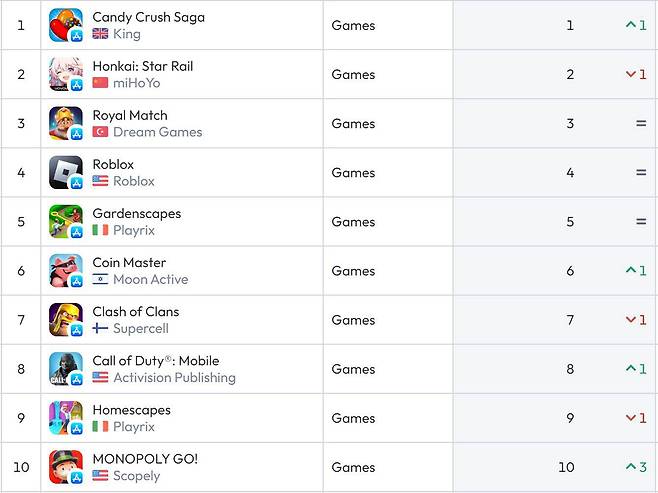Click the Homescapes app icon
The height and width of the screenshot is (493, 658).
click(66, 418)
